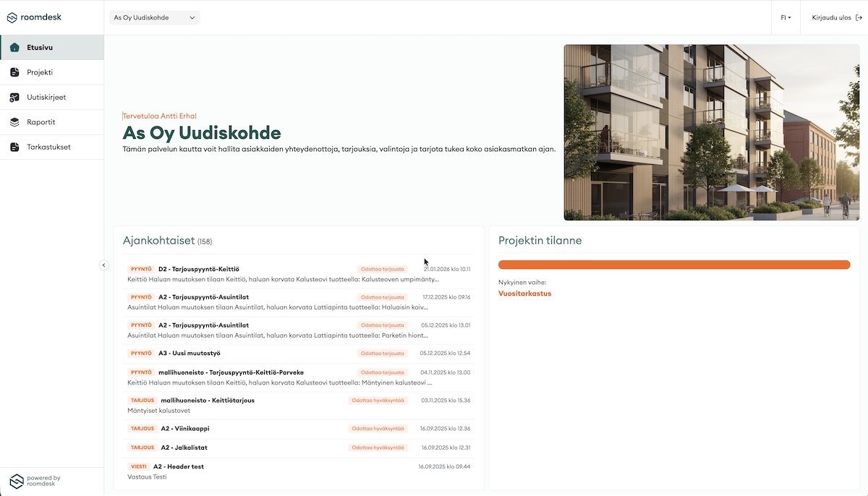Open the Raportit menu item
Screen dimensions: 868x496
(41, 122)
